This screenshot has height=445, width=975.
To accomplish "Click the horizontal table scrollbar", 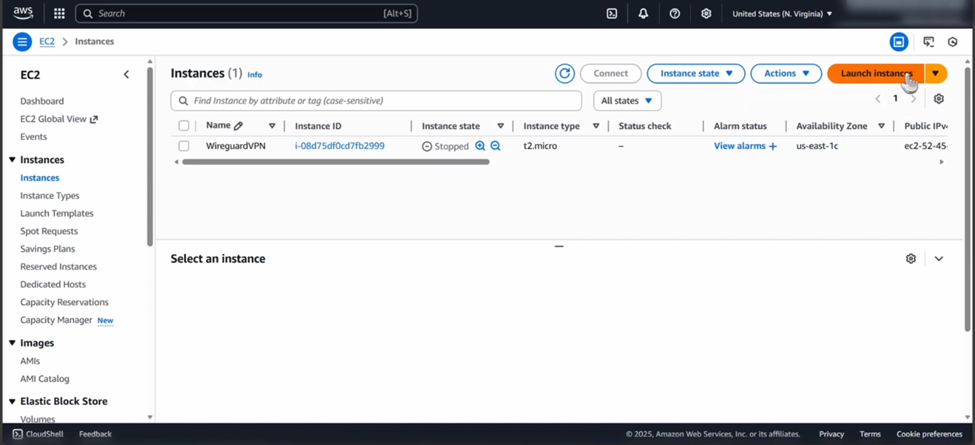I will pos(335,162).
